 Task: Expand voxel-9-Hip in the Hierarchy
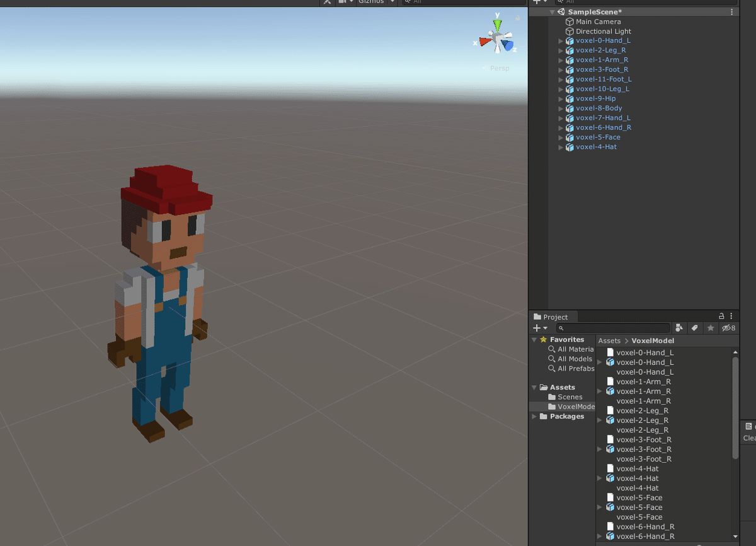561,99
